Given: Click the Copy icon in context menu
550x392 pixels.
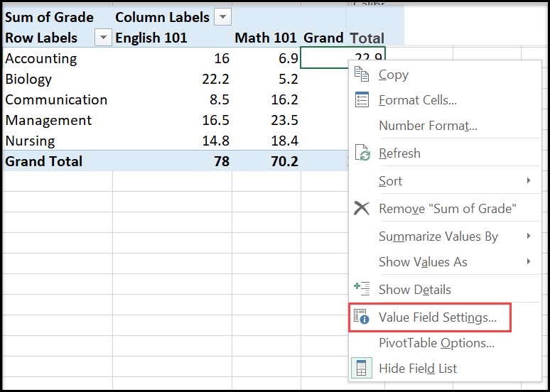Looking at the screenshot, I should pos(361,74).
